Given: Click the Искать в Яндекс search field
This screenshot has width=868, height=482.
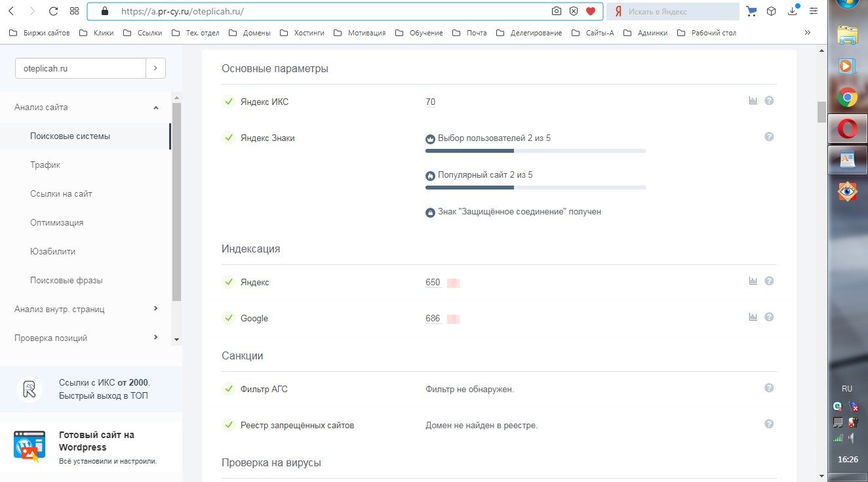Looking at the screenshot, I should (x=673, y=11).
